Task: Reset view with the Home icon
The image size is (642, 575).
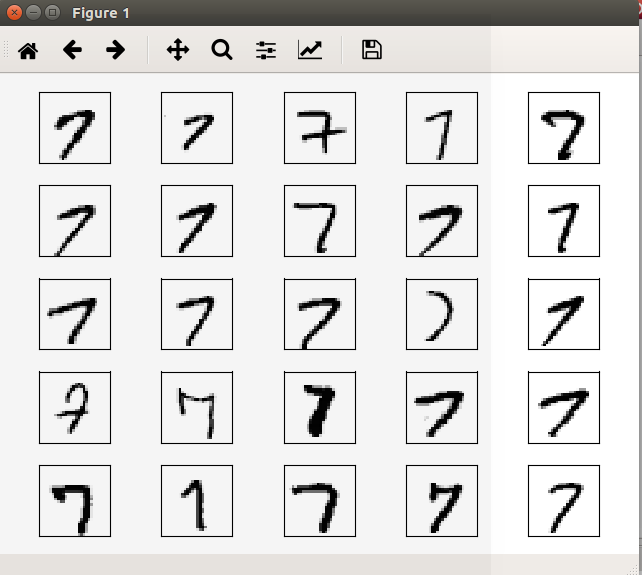Action: pos(28,51)
